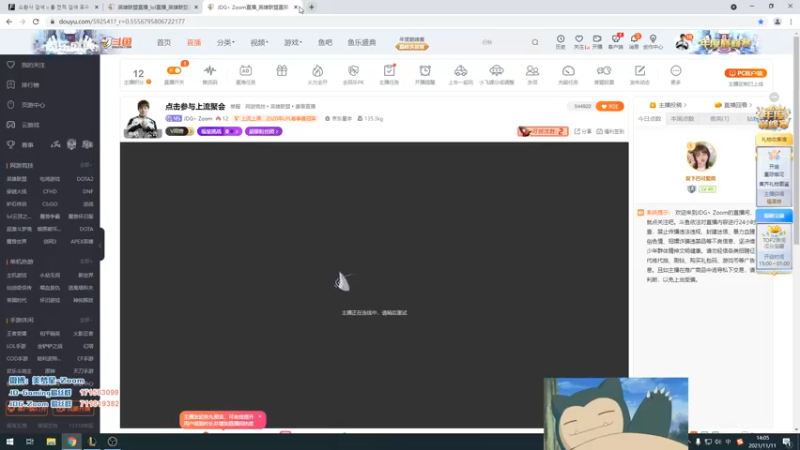800x450 pixels.
Task: Open 鱼吧 in the top navigation
Action: [325, 42]
